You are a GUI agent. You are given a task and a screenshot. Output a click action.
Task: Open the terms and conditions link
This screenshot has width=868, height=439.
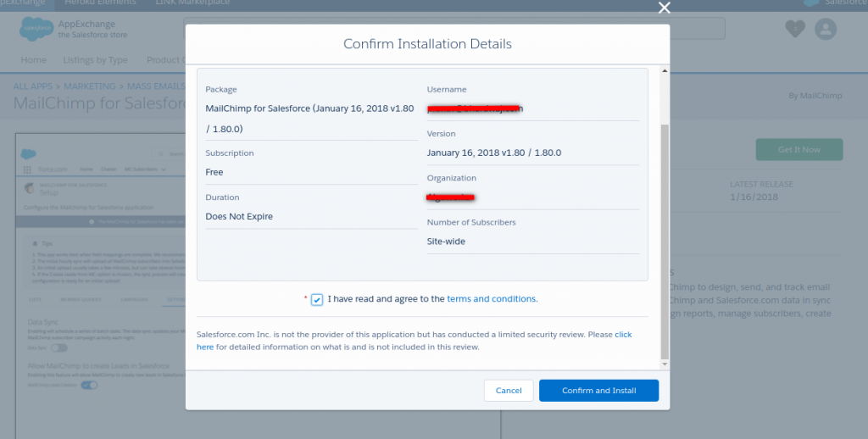(x=491, y=299)
